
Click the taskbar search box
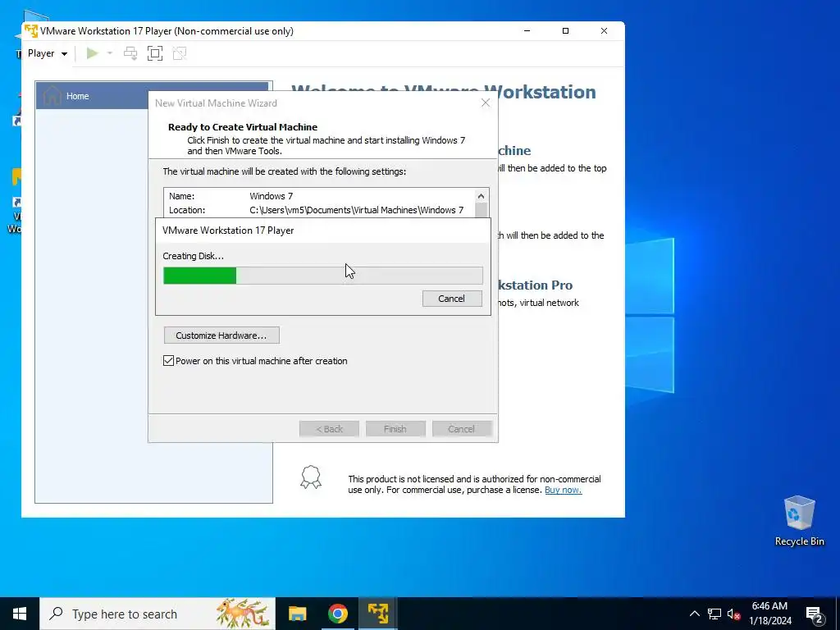point(157,614)
